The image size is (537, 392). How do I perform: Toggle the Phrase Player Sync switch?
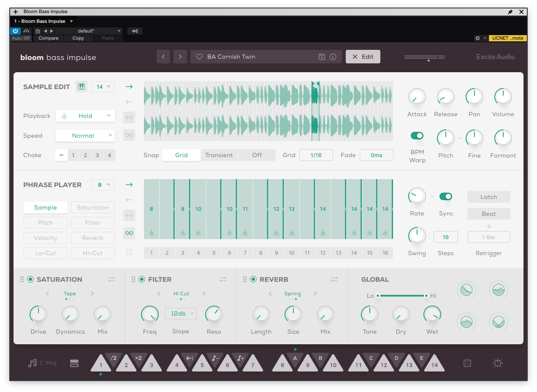click(x=446, y=196)
